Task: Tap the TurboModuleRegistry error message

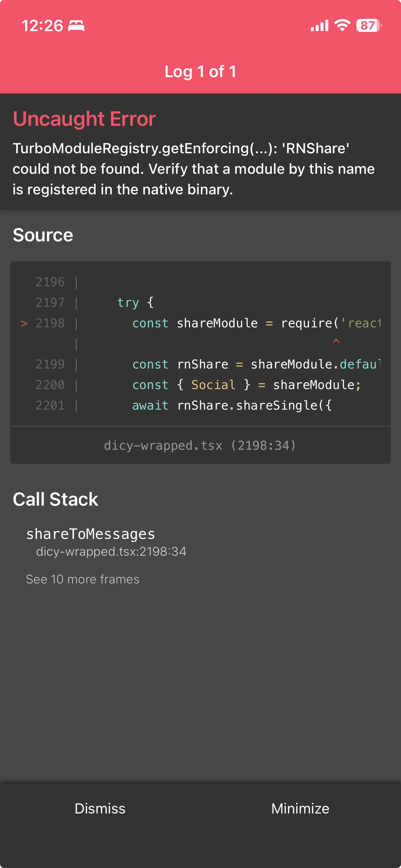Action: (194, 169)
